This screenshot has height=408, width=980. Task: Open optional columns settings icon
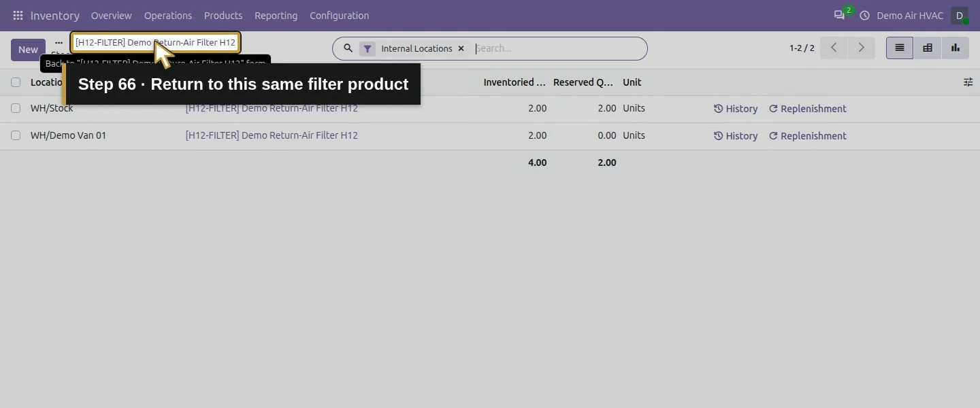point(968,82)
